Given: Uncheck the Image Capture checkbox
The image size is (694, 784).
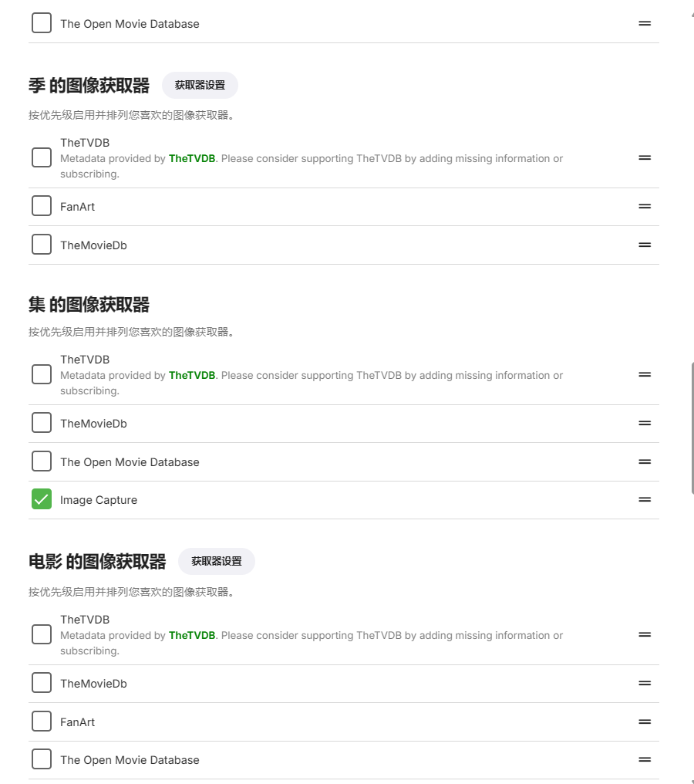Looking at the screenshot, I should [x=42, y=499].
